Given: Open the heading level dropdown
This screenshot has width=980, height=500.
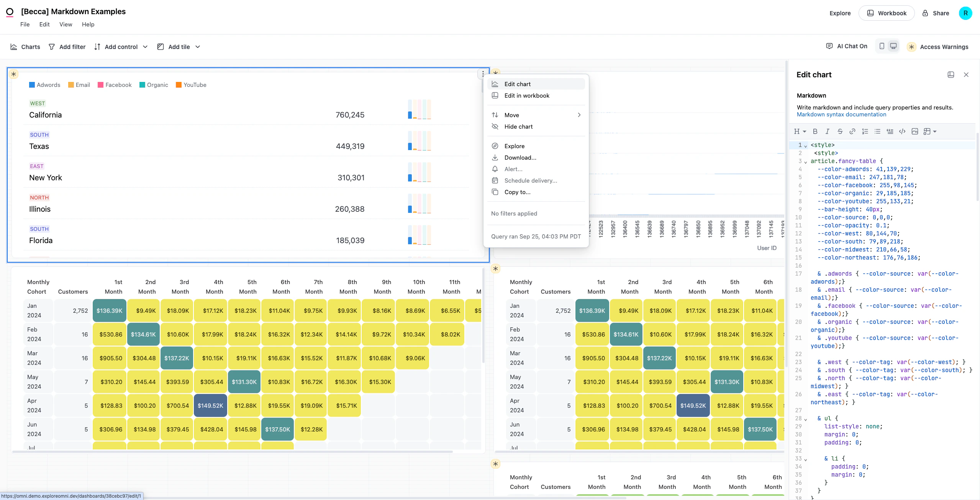Looking at the screenshot, I should (799, 131).
